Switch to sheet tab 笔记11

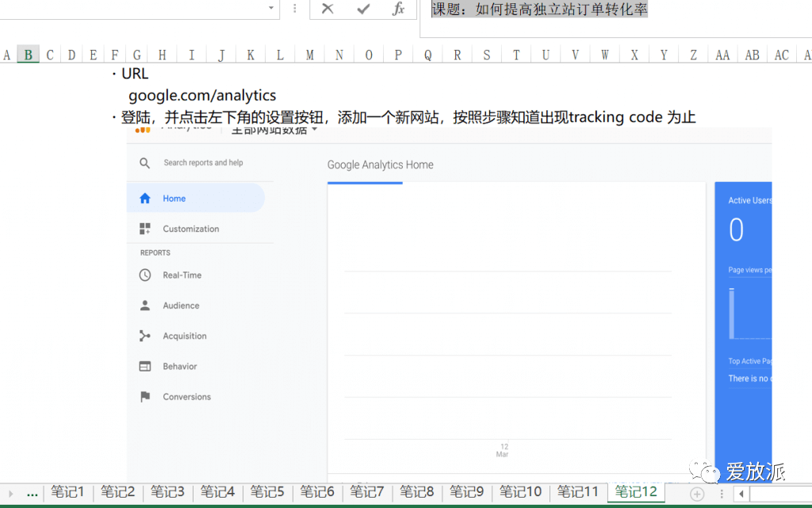coord(577,491)
